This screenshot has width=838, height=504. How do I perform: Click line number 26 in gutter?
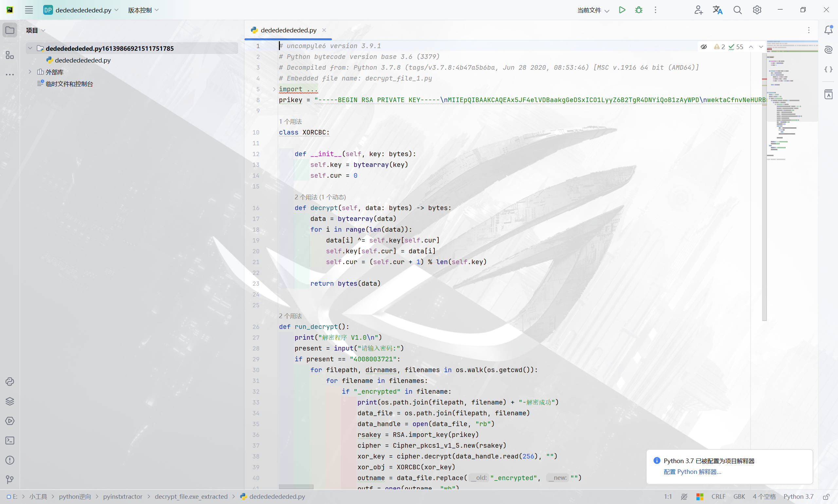[x=256, y=327]
